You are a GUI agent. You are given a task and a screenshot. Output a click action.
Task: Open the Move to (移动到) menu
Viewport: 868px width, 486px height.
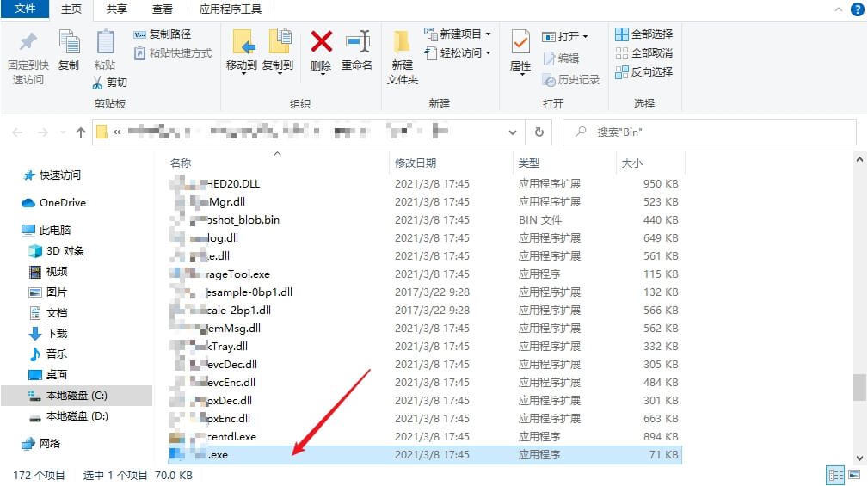pyautogui.click(x=242, y=52)
